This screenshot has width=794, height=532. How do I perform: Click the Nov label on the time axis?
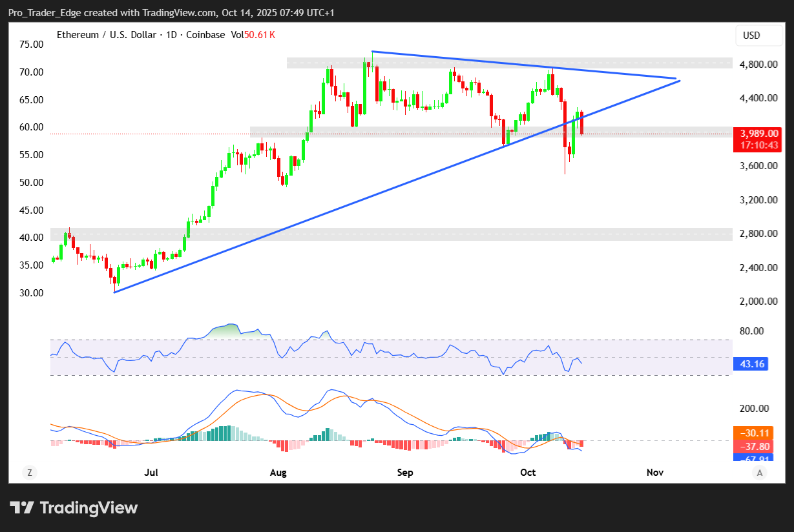tap(655, 473)
